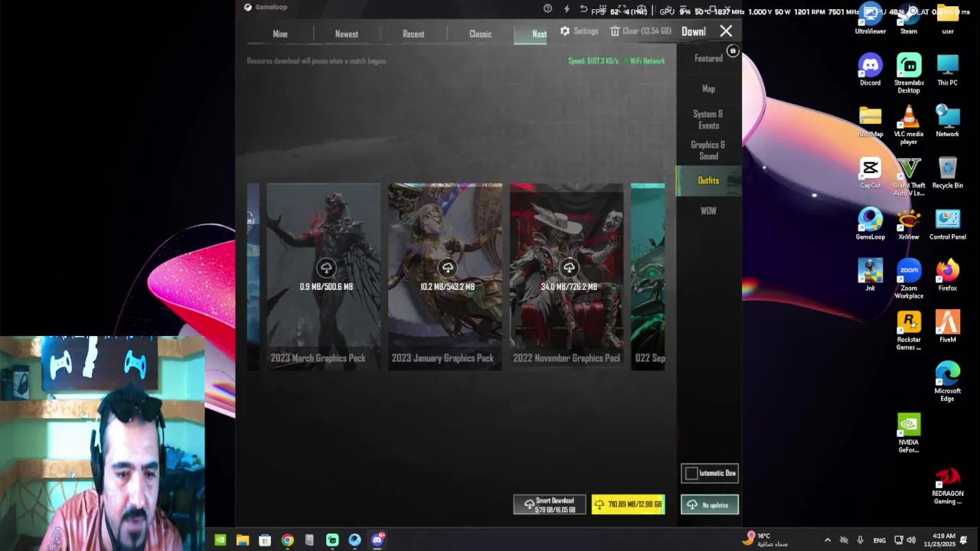980x551 pixels.
Task: Select the WOW category
Action: [708, 211]
